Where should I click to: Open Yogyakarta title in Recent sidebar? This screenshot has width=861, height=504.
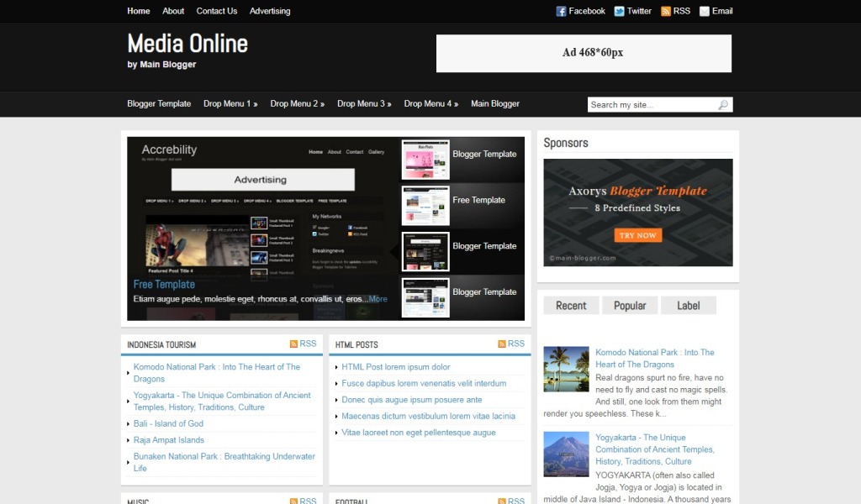click(654, 449)
